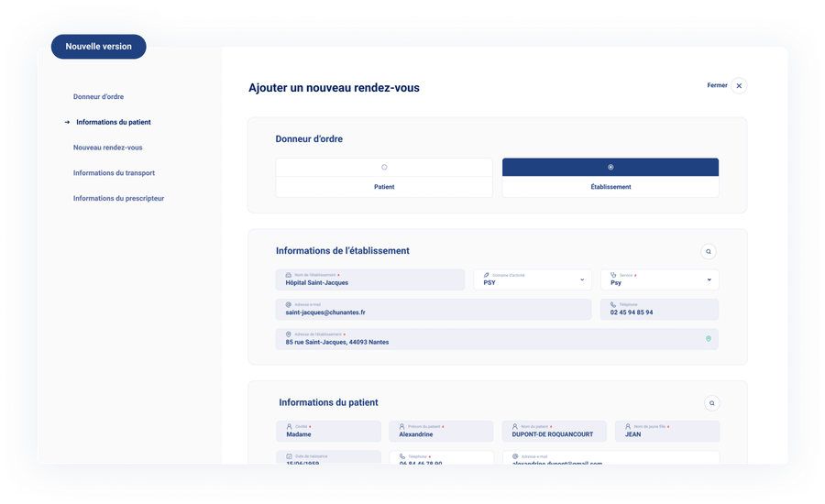This screenshot has width=825, height=504.
Task: Open Nouveau rendez-vous in the sidebar
Action: coord(107,148)
